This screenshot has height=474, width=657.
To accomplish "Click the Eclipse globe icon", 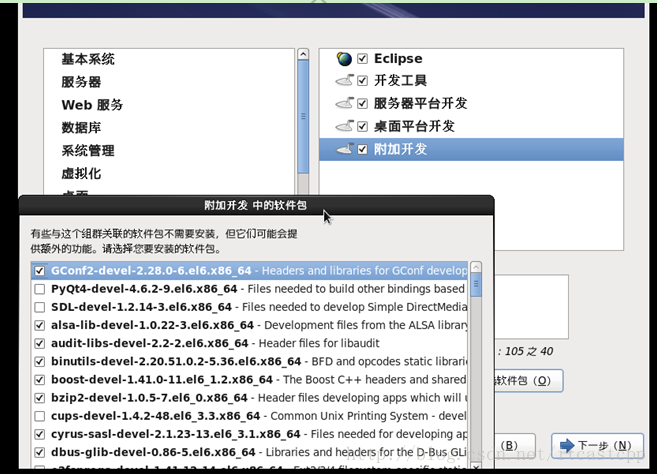I will click(x=344, y=59).
